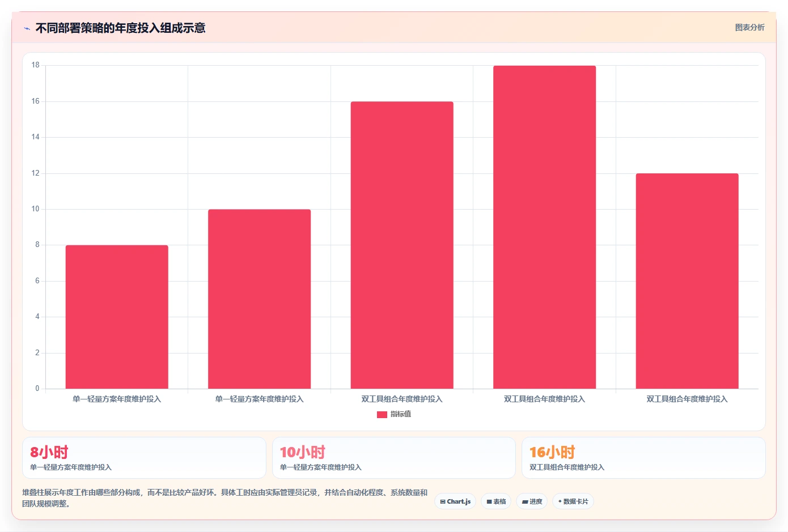The image size is (788, 532).
Task: Click the x-axis label below the 8-value bar
Action: tap(117, 399)
